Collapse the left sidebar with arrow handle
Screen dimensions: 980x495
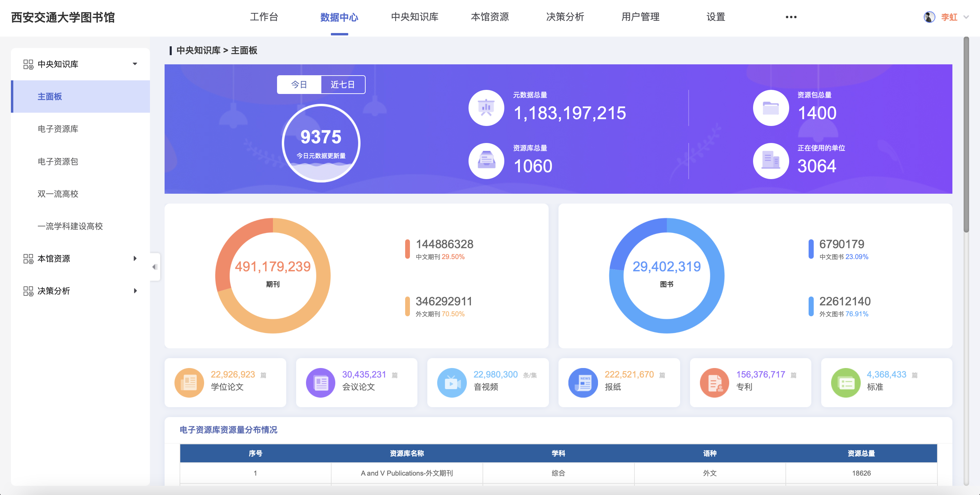154,267
